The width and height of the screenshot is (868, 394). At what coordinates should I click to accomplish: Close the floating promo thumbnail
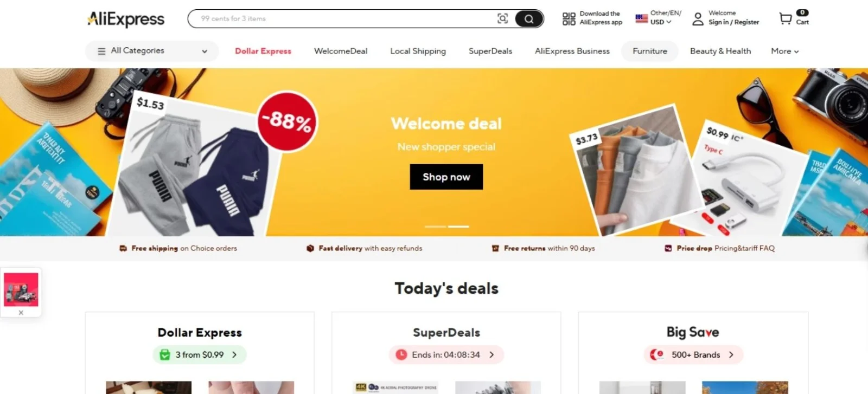point(21,313)
